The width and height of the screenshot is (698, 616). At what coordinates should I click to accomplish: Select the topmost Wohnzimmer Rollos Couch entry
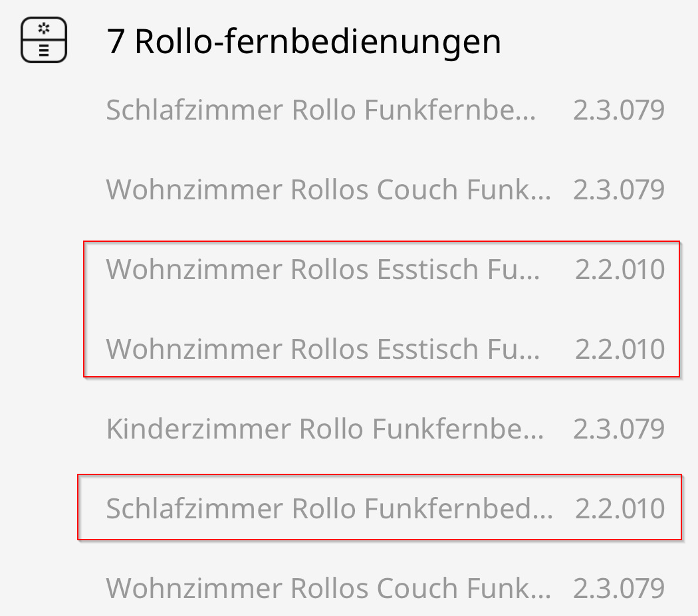coord(328,190)
